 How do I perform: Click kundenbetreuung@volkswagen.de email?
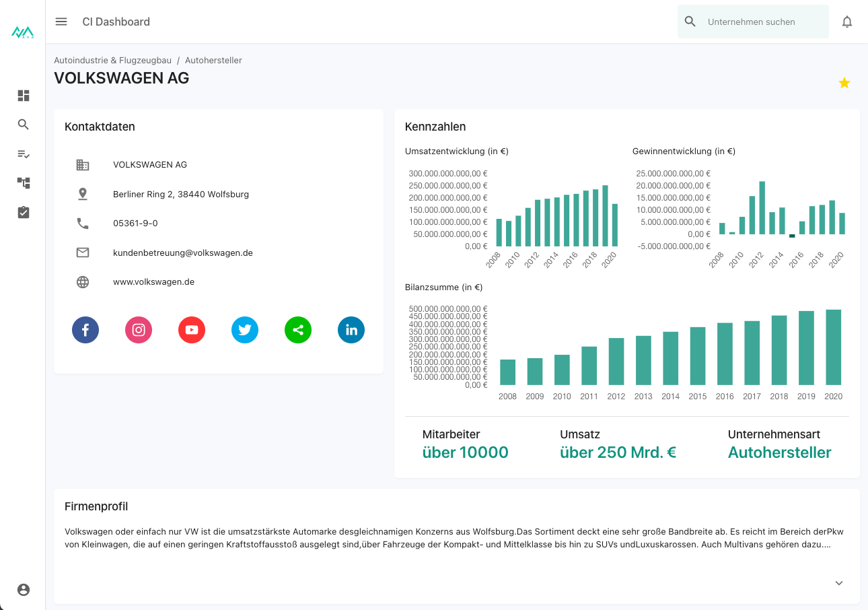tap(183, 252)
